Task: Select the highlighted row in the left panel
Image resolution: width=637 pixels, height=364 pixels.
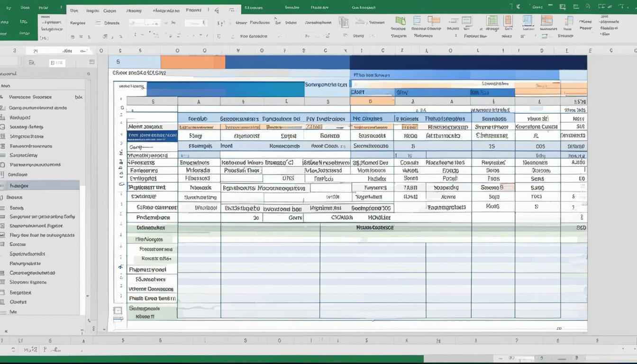Action: click(40, 186)
